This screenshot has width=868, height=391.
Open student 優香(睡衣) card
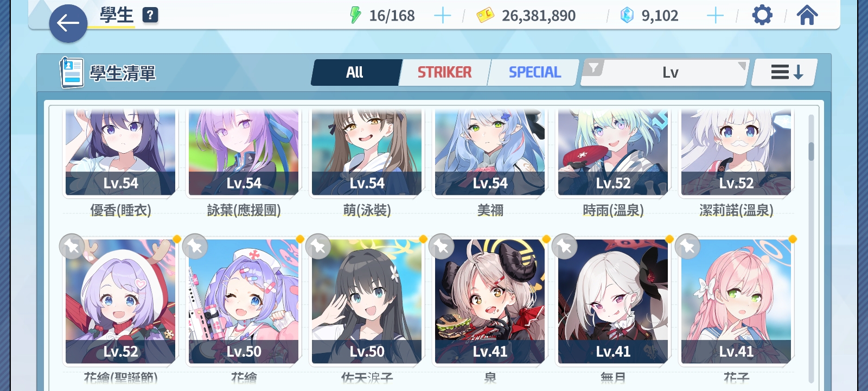120,153
